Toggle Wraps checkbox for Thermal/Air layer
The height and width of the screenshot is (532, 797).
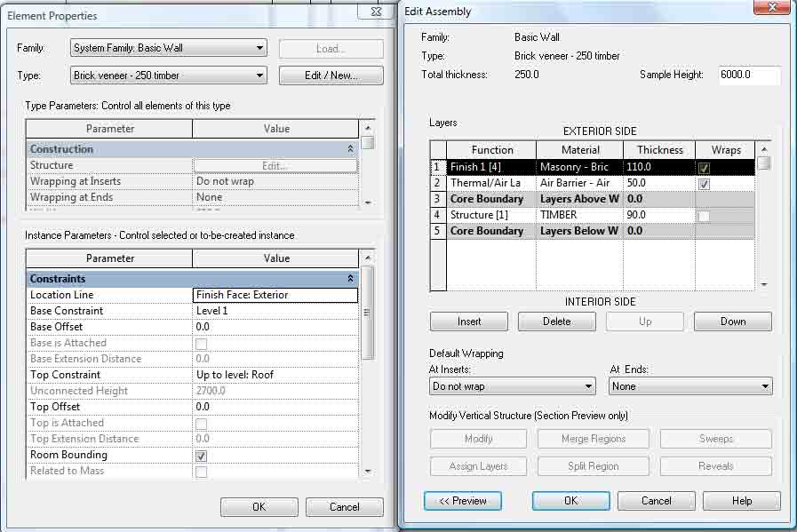(x=704, y=184)
